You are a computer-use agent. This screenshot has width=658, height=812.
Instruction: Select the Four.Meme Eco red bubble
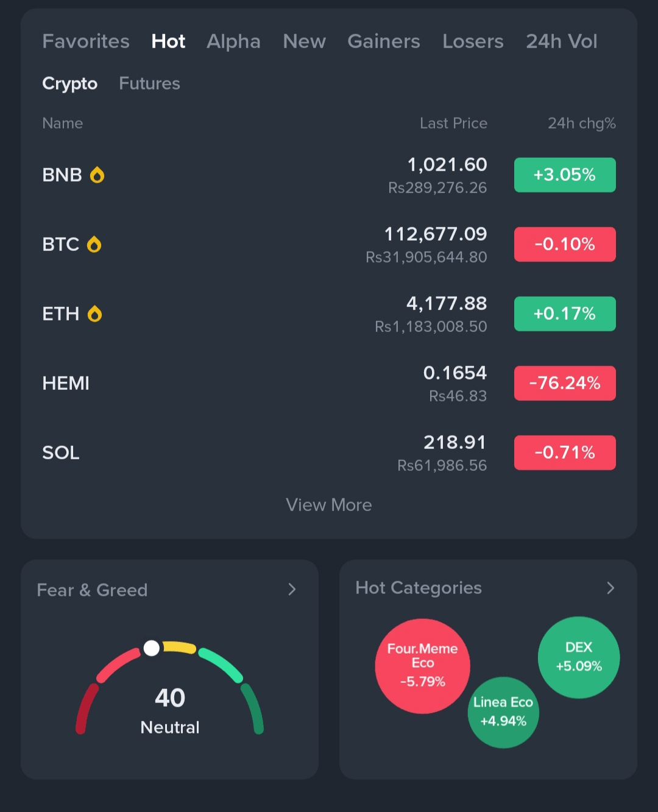(422, 666)
